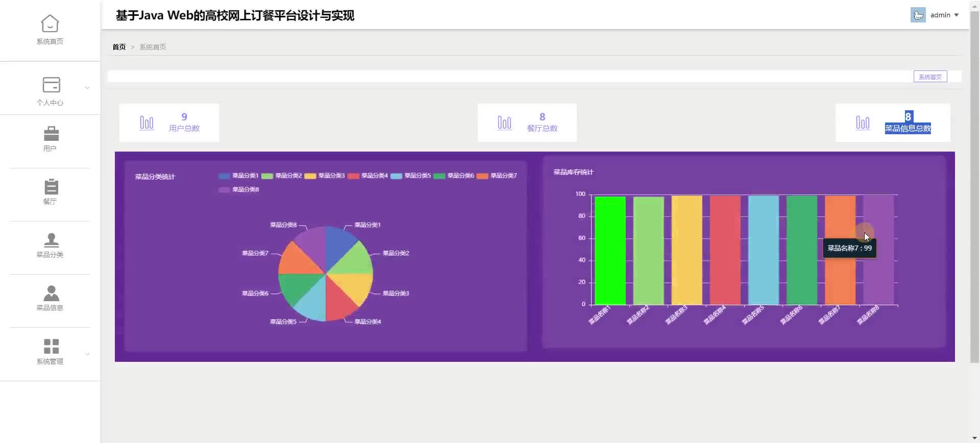Viewport: 980px width, 443px height.
Task: Open 菜品信息 person icon
Action: click(51, 293)
